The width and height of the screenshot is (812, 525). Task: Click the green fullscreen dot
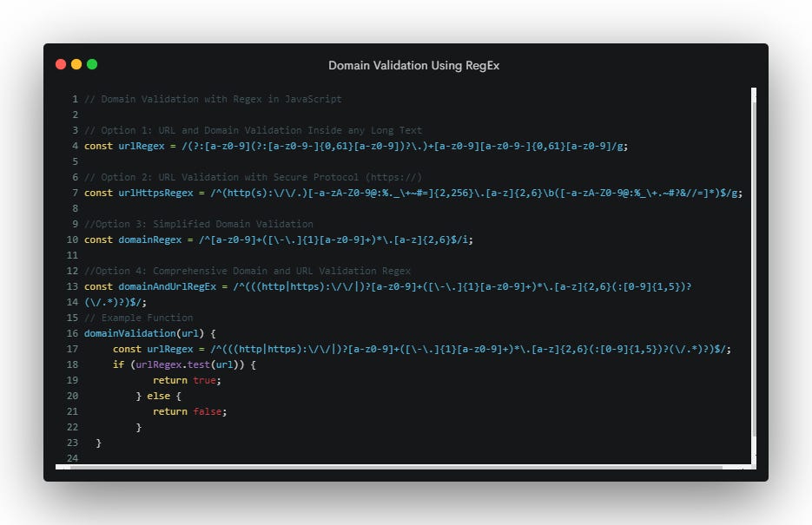(x=91, y=63)
